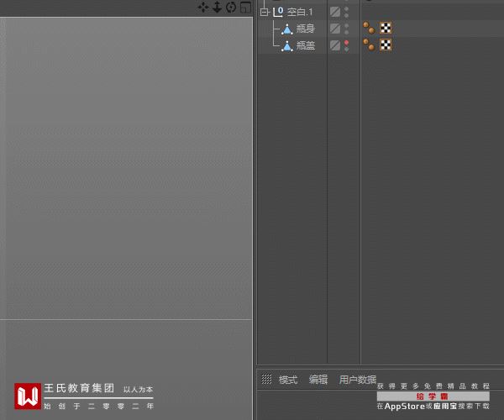Select the Phong tag on 瓶盖
504x420 pixels.
[369, 45]
